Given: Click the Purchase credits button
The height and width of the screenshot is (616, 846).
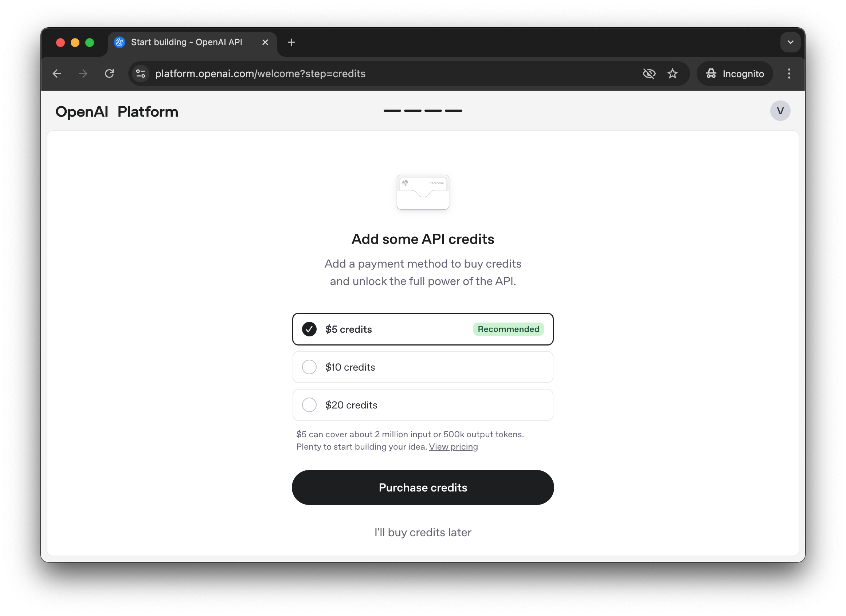Looking at the screenshot, I should coord(423,487).
